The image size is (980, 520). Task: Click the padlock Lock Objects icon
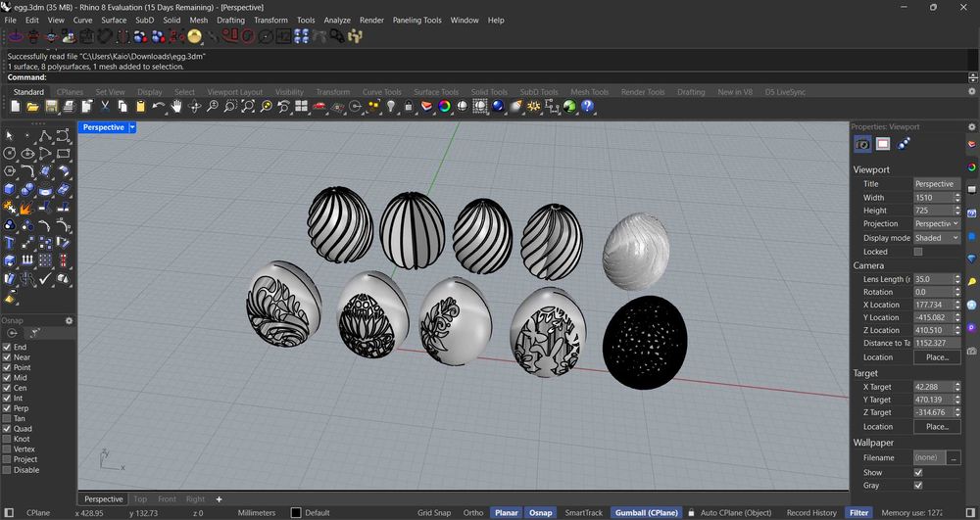coord(409,107)
